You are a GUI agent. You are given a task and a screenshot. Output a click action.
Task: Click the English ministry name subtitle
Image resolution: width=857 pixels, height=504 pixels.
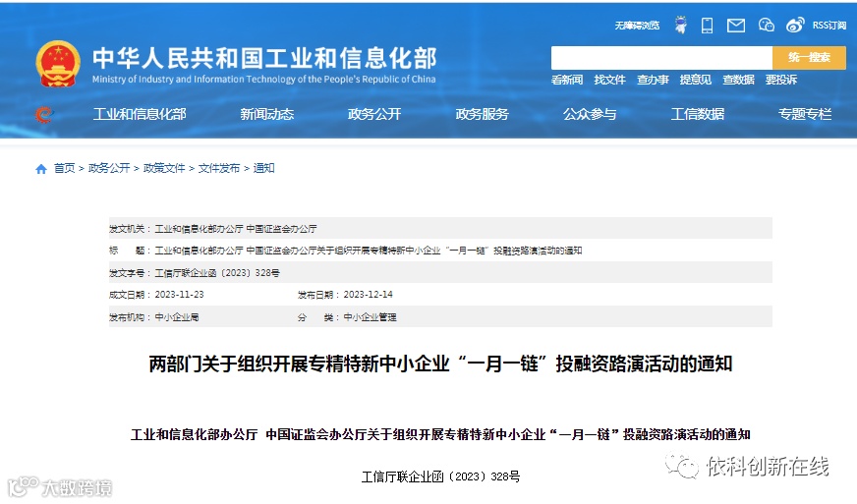tap(264, 80)
